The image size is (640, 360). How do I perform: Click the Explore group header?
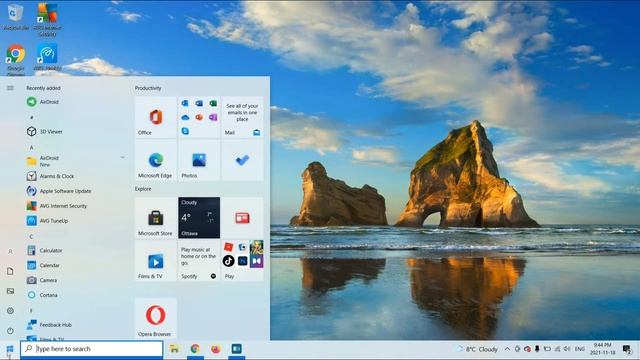(143, 189)
